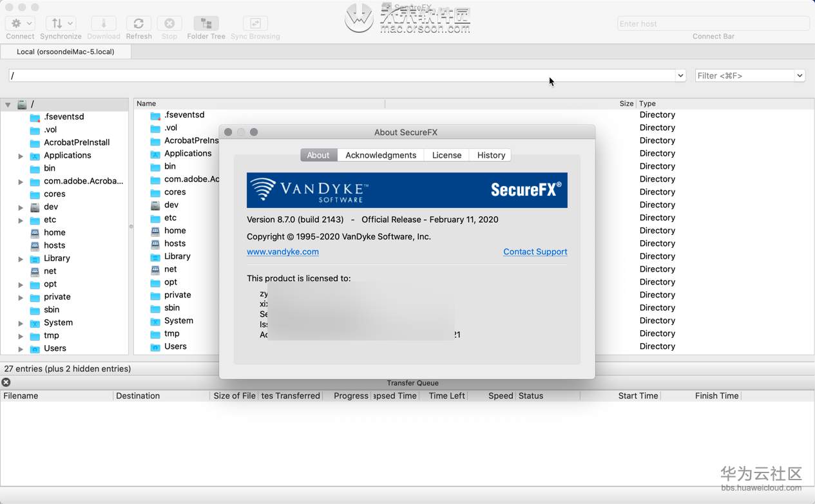Expand the System tree node
Image resolution: width=815 pixels, height=504 pixels.
pyautogui.click(x=21, y=323)
